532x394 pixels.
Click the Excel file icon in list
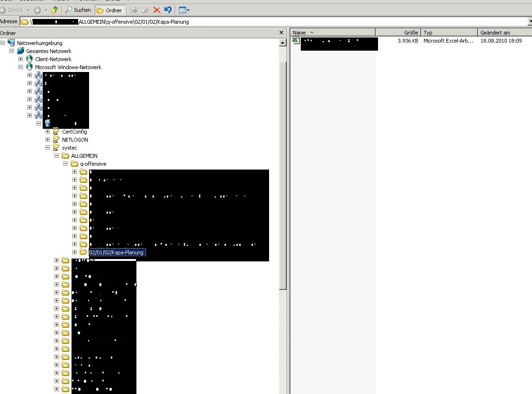[x=296, y=41]
